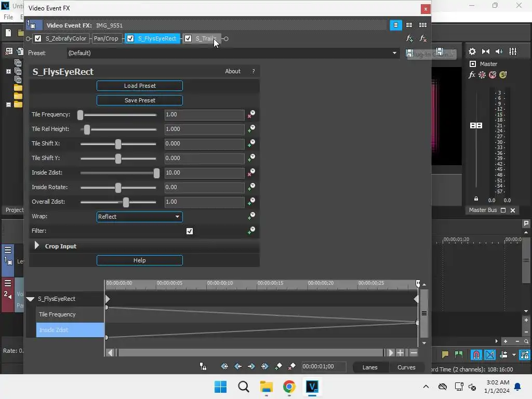
Task: Uncheck the Filter checkbox
Action: coord(190,231)
